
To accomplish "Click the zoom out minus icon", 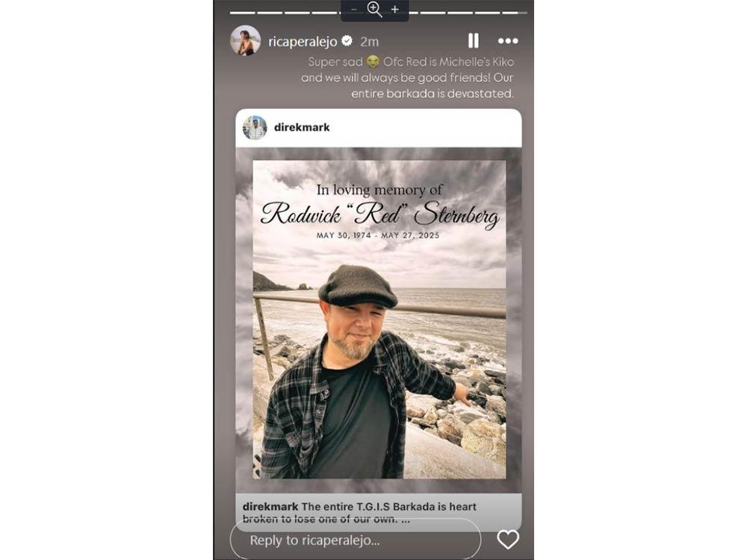I will 354,10.
